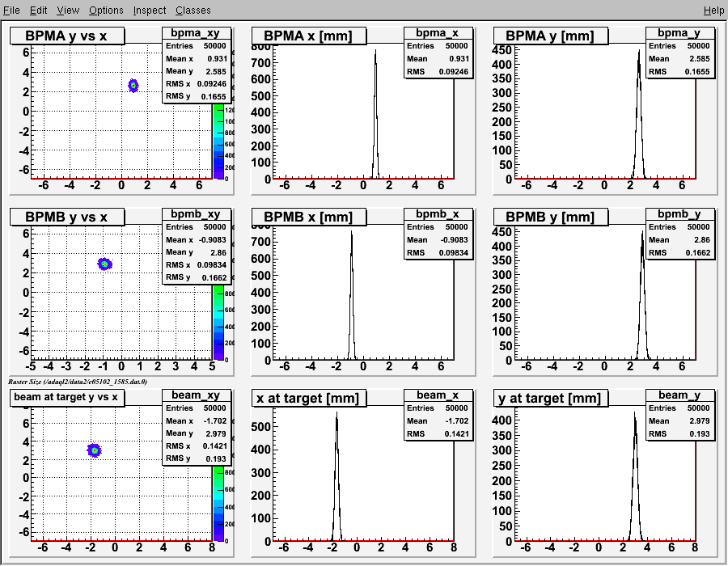Click the bpma_x stats box header
Image resolution: width=728 pixels, height=566 pixels.
click(x=438, y=33)
